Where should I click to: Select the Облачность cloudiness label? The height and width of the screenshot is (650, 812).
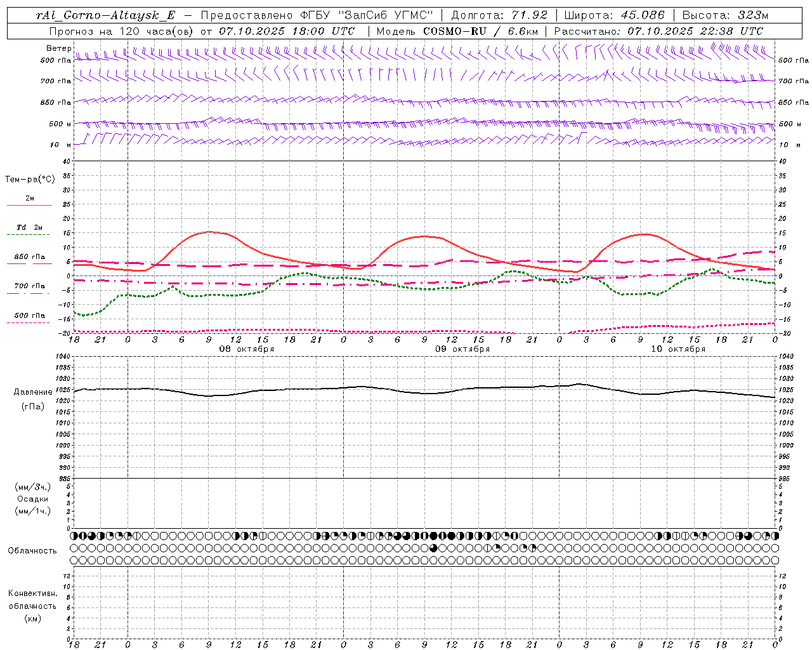click(x=32, y=550)
